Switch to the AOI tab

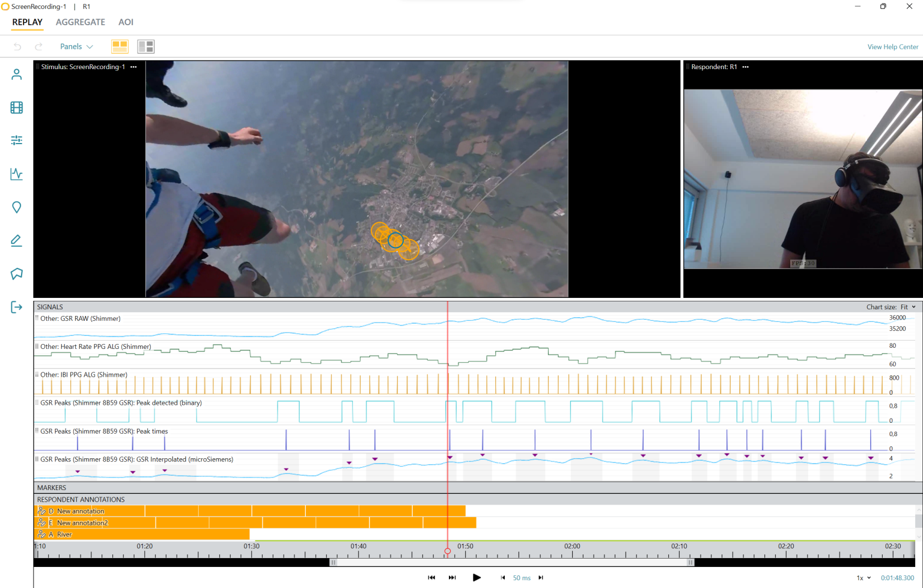126,22
